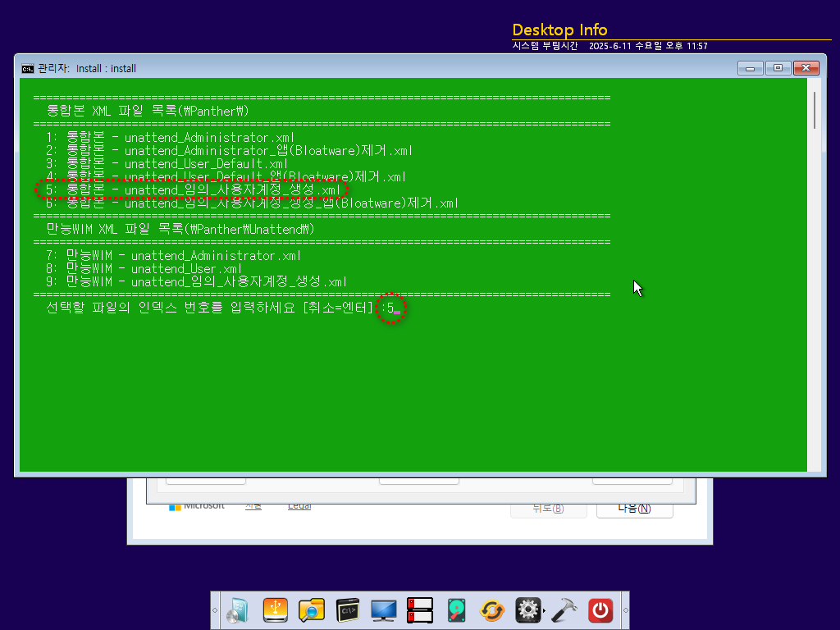The height and width of the screenshot is (630, 840).
Task: Click the console icon in Install title bar
Action: click(x=27, y=69)
